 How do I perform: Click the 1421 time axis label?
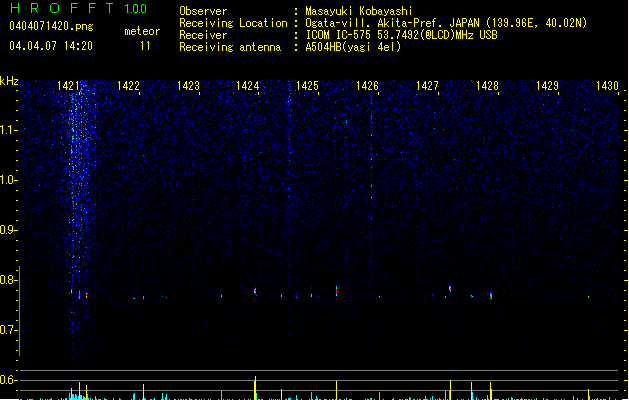coord(68,86)
